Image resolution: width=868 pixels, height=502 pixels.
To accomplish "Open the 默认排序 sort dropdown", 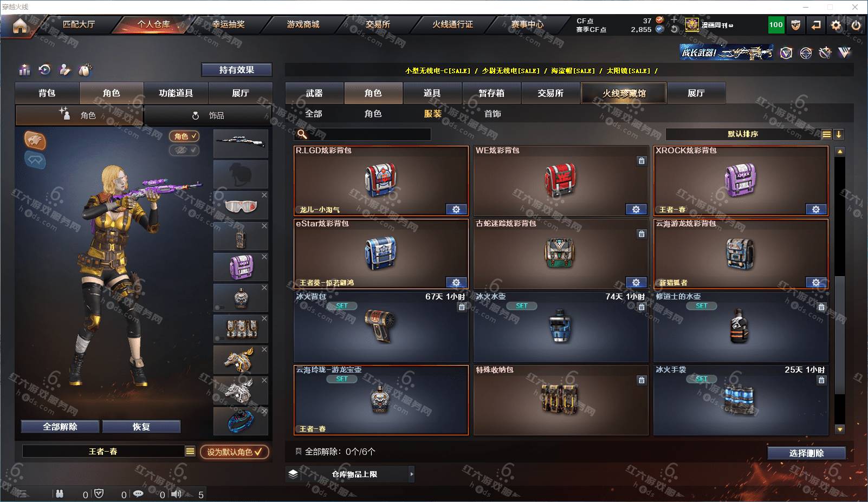I will [743, 134].
